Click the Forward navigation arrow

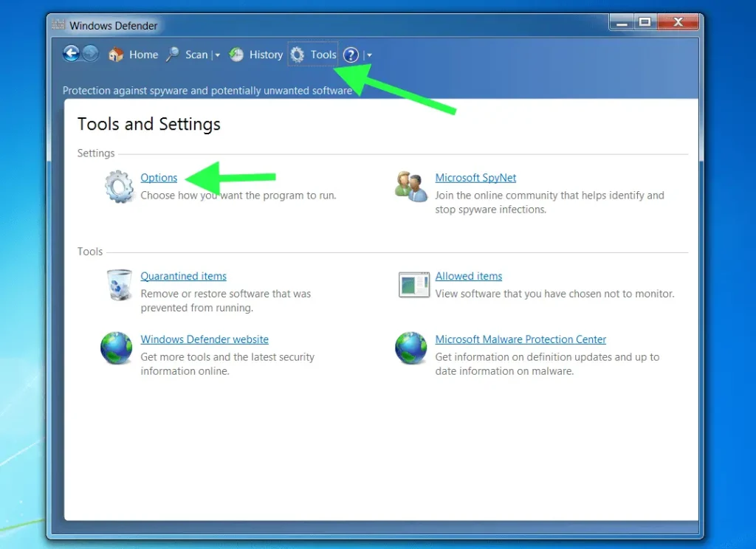[x=90, y=54]
